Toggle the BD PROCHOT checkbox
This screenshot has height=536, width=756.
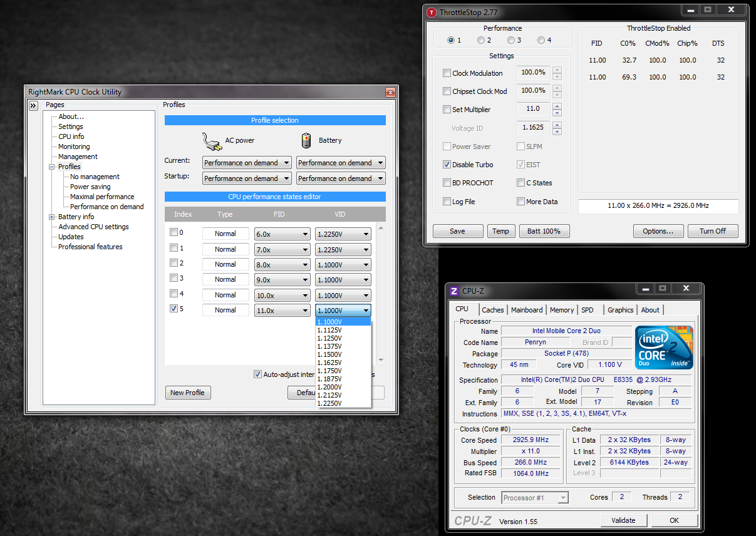coord(447,183)
